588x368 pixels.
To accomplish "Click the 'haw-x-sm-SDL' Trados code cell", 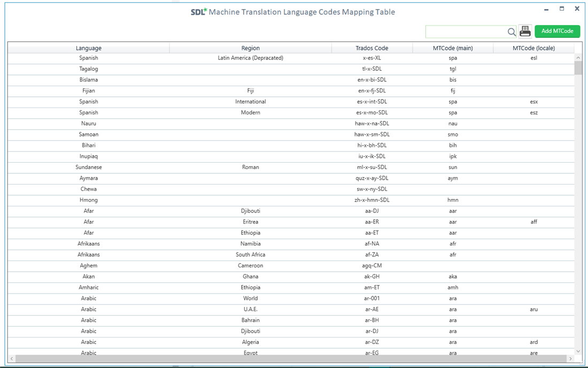I will [x=372, y=134].
